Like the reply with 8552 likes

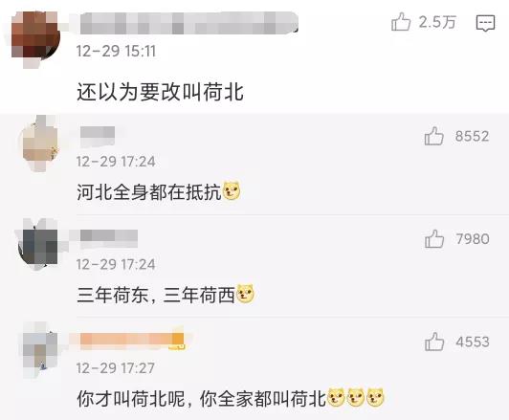(434, 136)
